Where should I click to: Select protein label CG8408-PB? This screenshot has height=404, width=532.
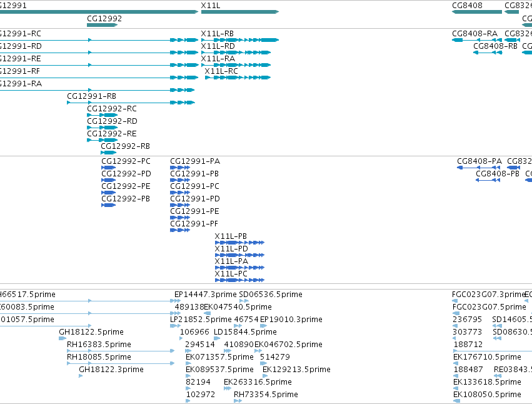click(498, 174)
